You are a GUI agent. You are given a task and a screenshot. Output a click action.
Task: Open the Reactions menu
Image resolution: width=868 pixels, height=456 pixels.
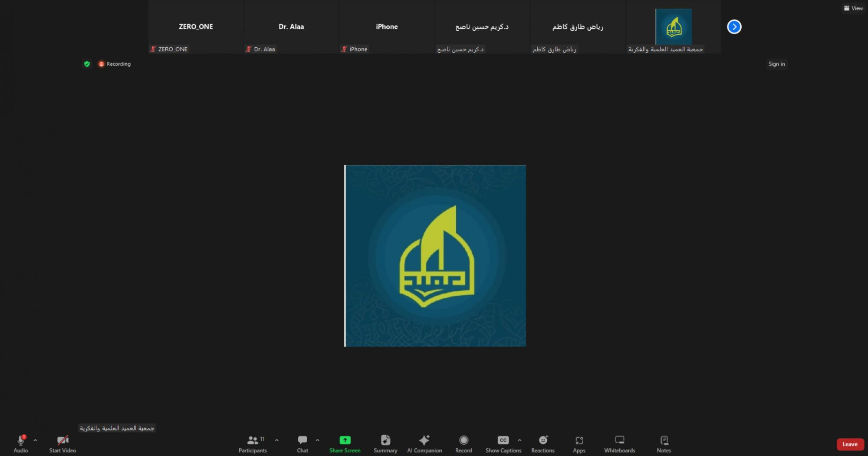coord(542,443)
